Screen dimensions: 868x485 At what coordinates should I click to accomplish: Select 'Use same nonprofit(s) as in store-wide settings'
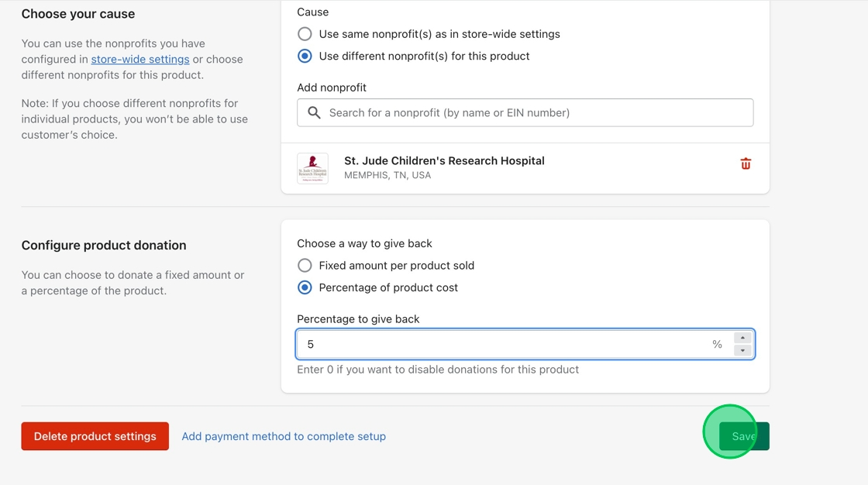tap(305, 34)
